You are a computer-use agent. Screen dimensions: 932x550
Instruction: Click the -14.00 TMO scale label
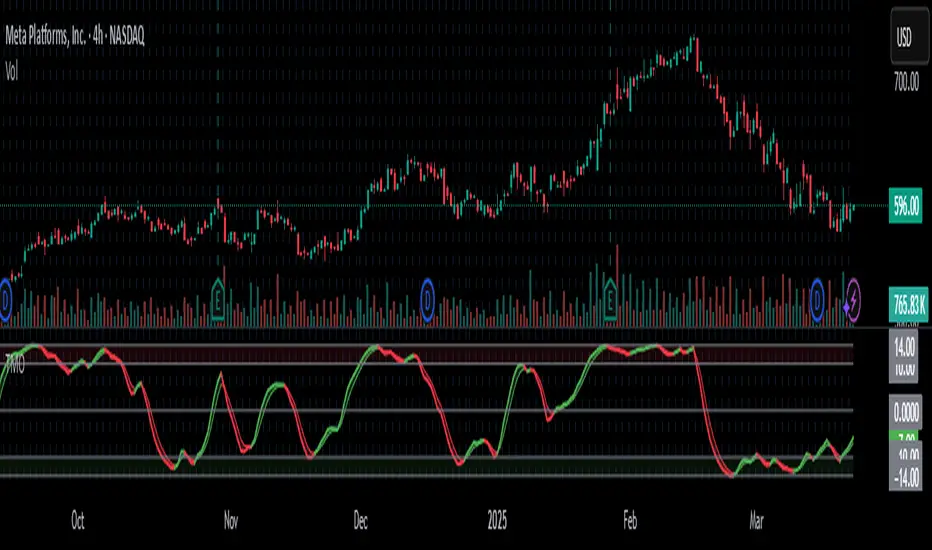pyautogui.click(x=905, y=477)
